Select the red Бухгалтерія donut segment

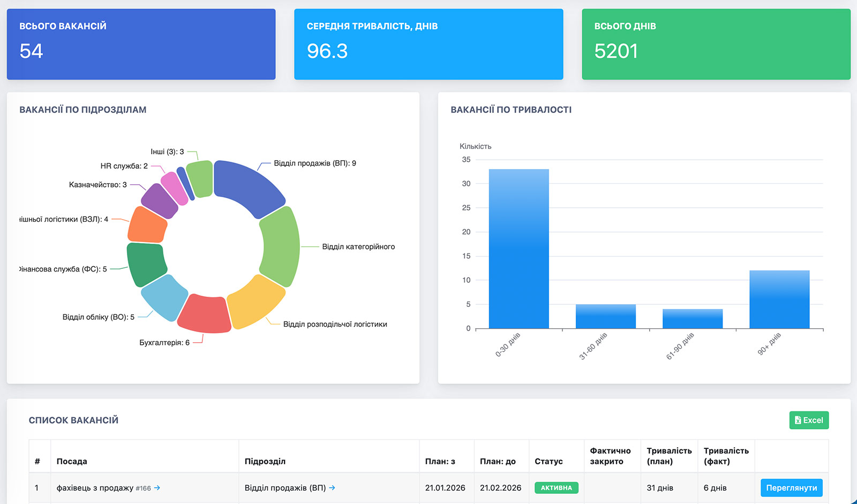205,314
